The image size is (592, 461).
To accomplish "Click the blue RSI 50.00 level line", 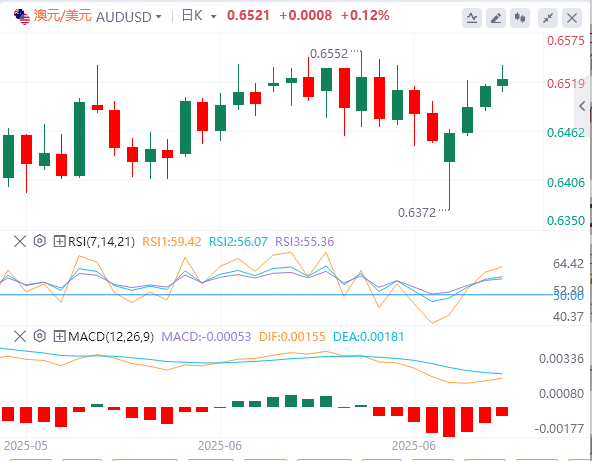I will 276,294.
